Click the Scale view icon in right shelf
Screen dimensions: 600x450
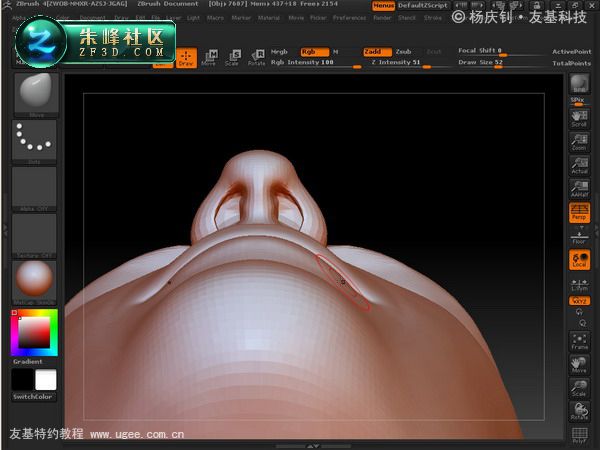pyautogui.click(x=579, y=388)
